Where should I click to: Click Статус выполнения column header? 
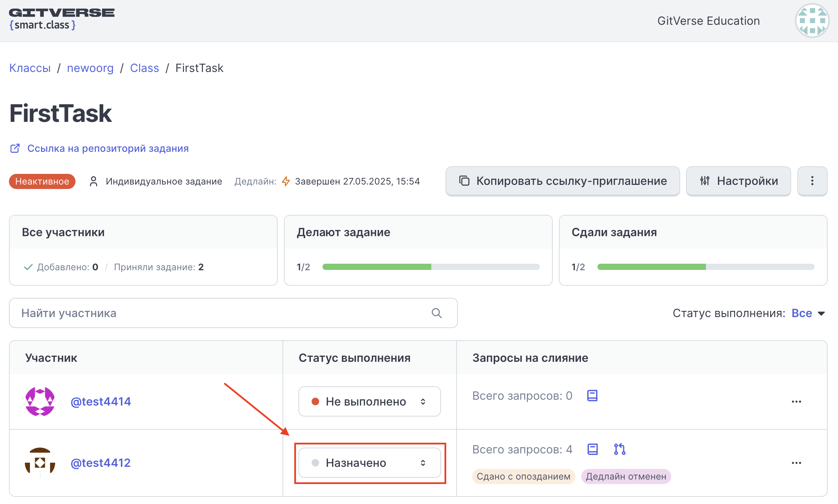pos(354,358)
